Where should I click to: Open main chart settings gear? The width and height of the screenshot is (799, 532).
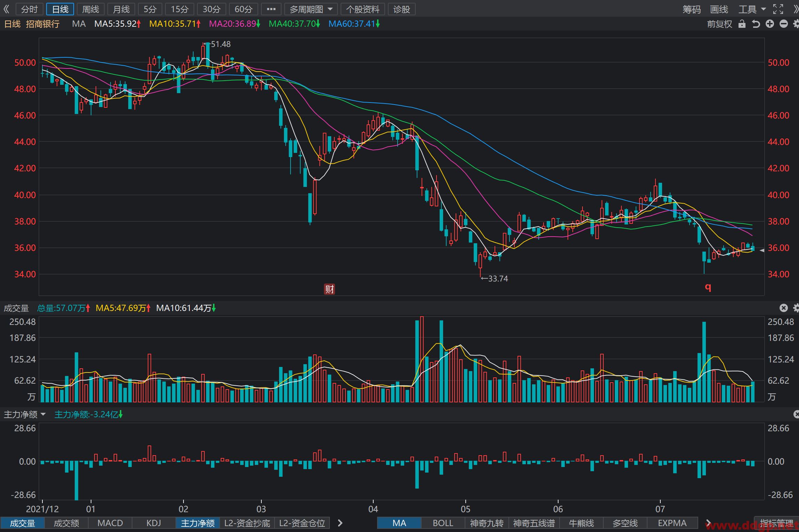(796, 24)
